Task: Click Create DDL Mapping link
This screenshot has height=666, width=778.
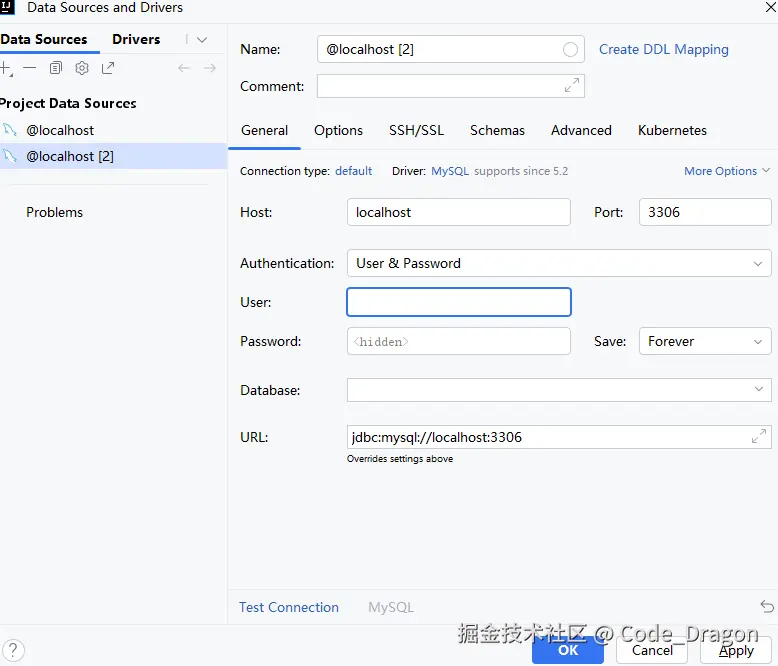Action: 663,49
